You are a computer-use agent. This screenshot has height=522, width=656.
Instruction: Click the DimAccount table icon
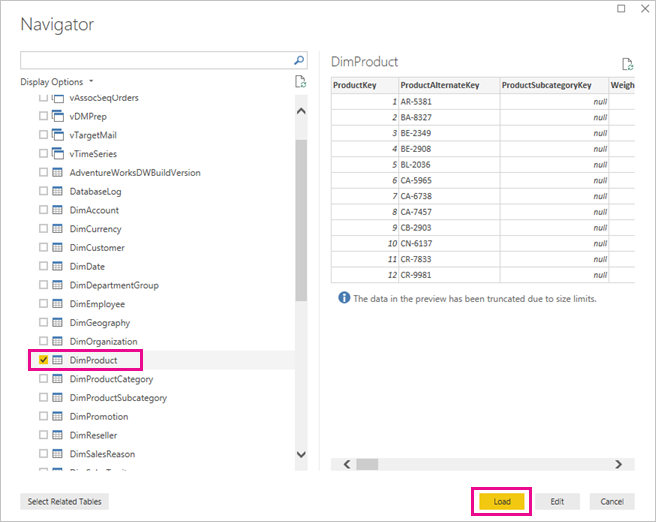[x=57, y=210]
